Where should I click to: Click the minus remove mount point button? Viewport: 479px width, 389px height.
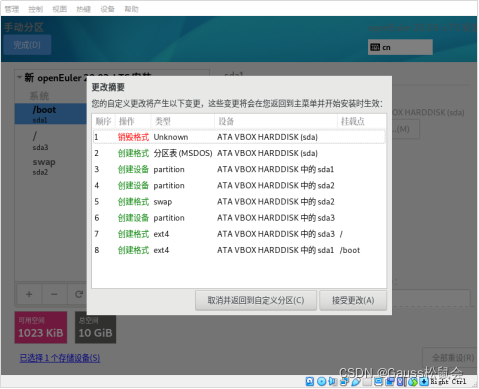(54, 294)
